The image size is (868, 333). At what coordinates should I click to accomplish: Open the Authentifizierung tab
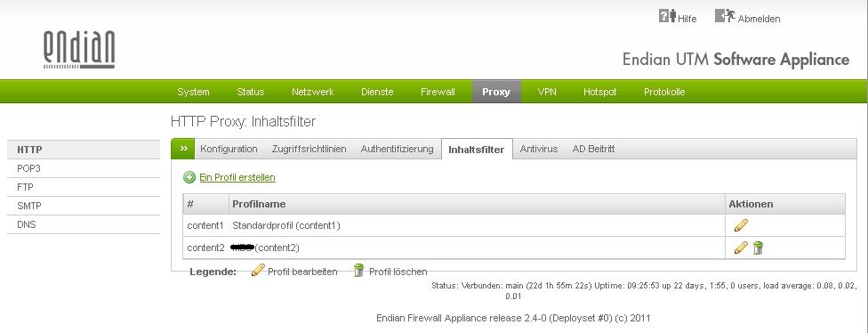pyautogui.click(x=397, y=149)
